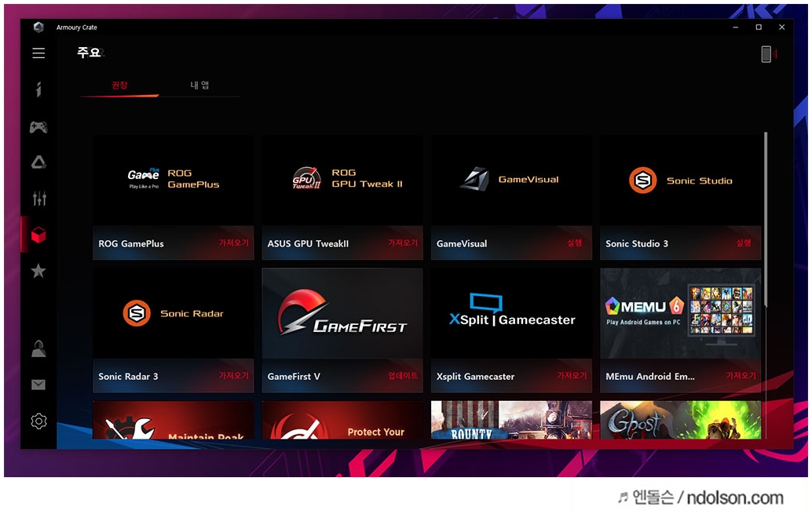Open the Maintain Peak banner card
This screenshot has width=812, height=518.
click(x=174, y=420)
